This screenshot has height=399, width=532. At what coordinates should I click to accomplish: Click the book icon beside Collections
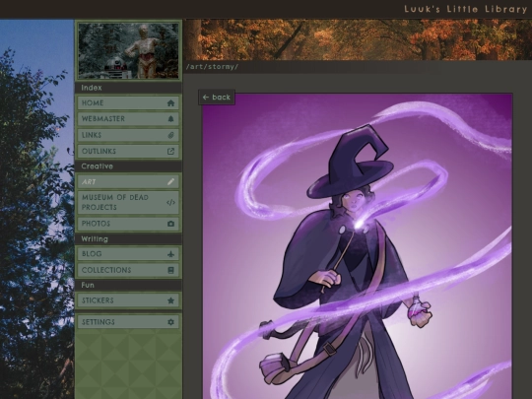[171, 270]
